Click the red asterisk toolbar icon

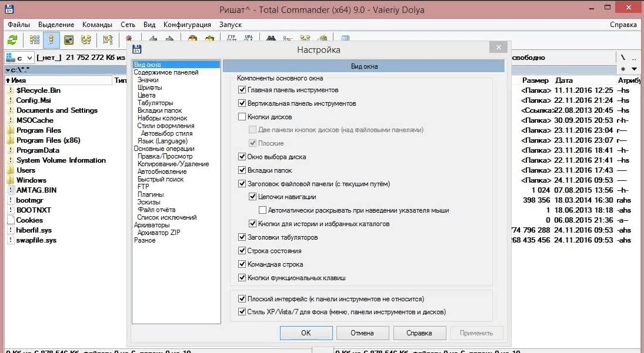tap(129, 39)
